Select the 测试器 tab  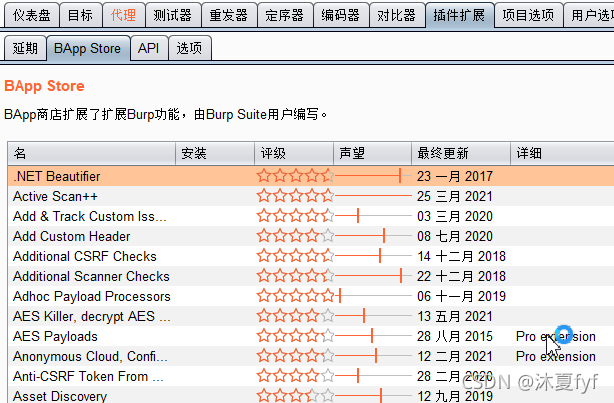(173, 15)
